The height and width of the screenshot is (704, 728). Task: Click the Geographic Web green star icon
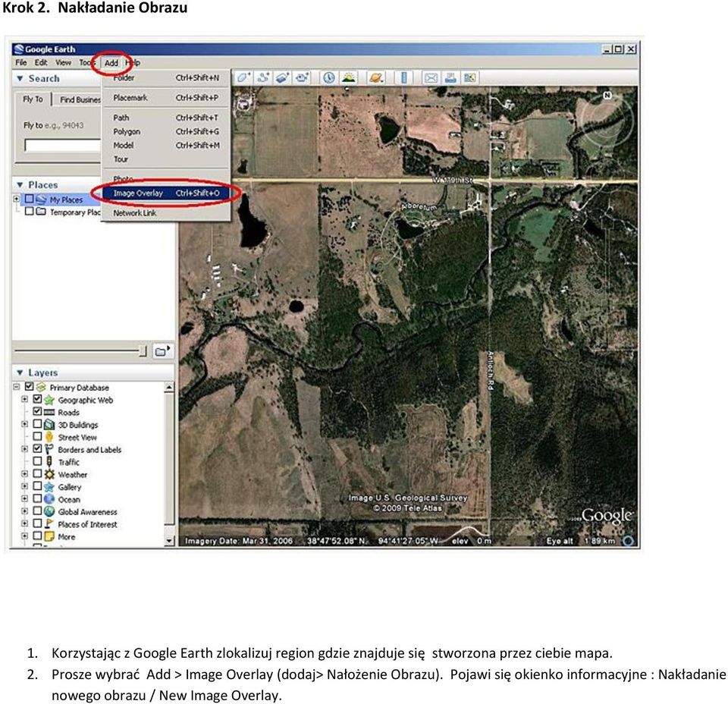coord(49,399)
